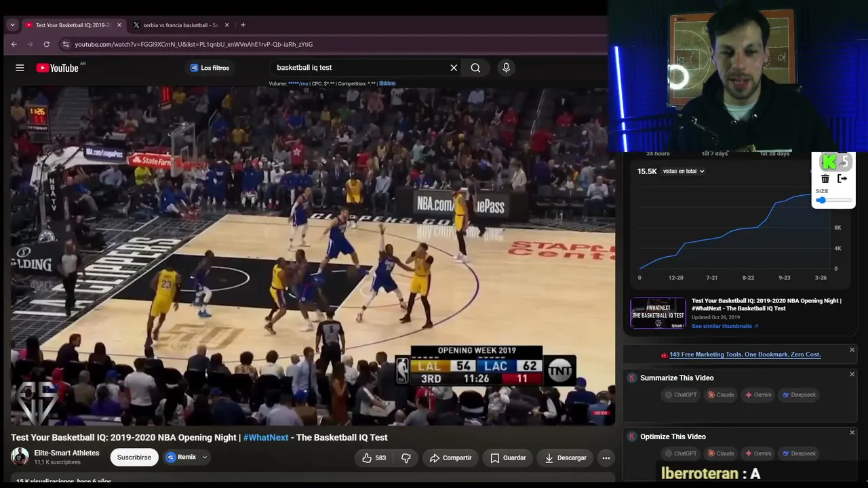Optimize this video with Deepseek
Viewport: 868px width, 488px height.
click(799, 453)
